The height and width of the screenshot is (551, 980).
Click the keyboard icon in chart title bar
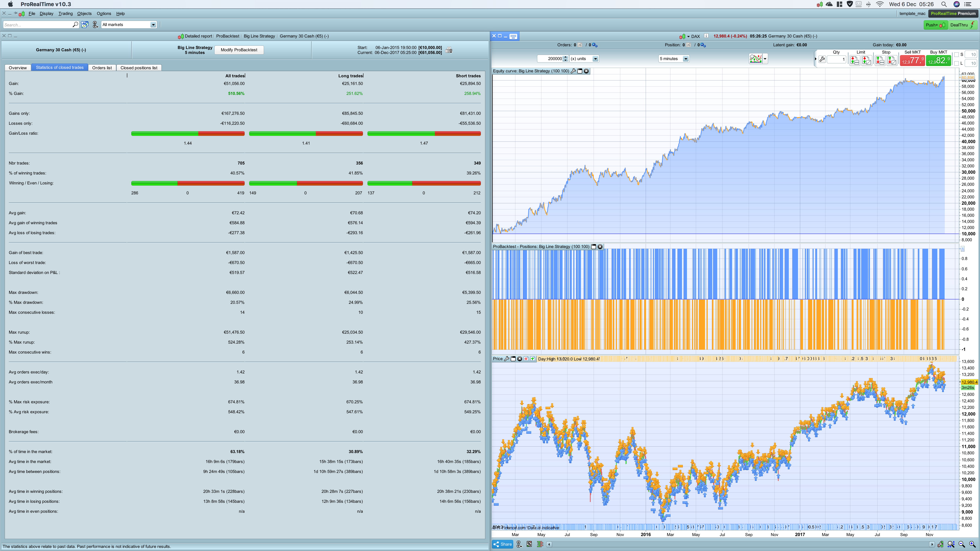pyautogui.click(x=513, y=36)
